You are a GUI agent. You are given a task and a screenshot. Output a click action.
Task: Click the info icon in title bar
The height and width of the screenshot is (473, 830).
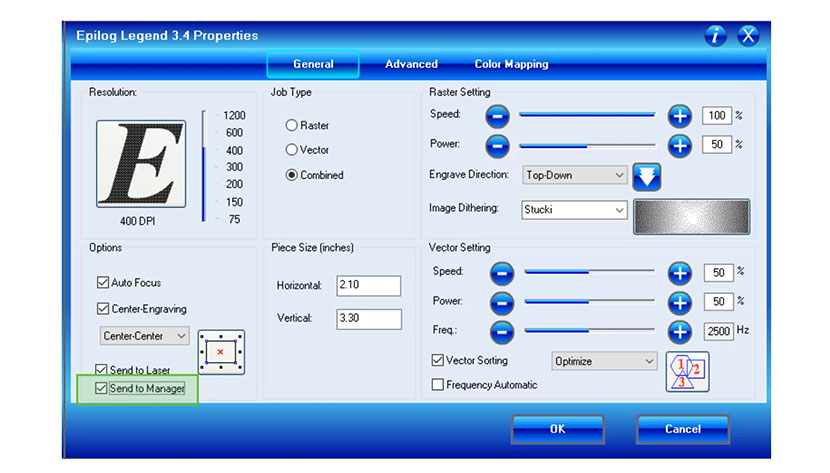click(x=715, y=36)
